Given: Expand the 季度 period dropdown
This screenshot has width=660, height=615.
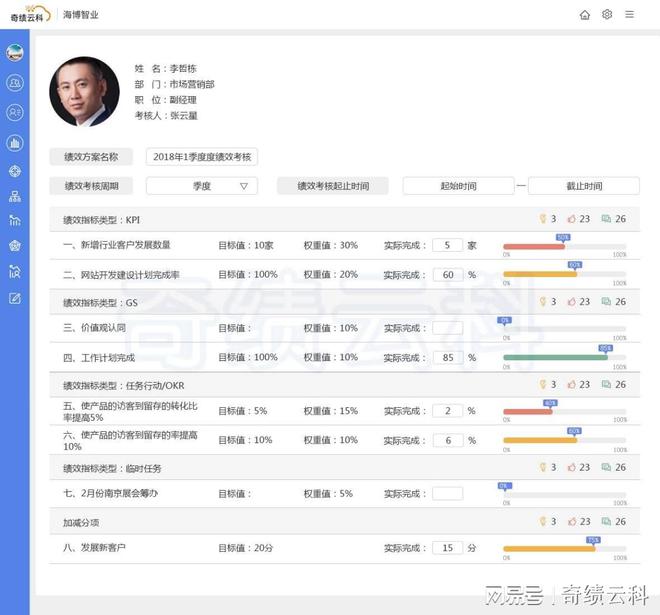Looking at the screenshot, I should point(202,186).
